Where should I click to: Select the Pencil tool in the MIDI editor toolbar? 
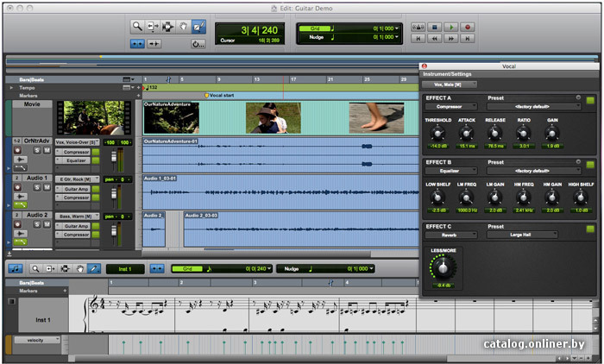click(94, 268)
